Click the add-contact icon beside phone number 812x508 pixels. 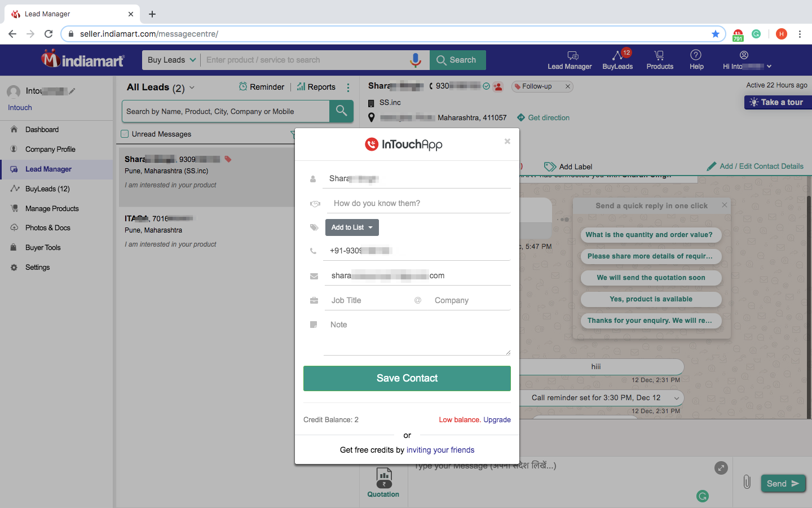pyautogui.click(x=498, y=86)
